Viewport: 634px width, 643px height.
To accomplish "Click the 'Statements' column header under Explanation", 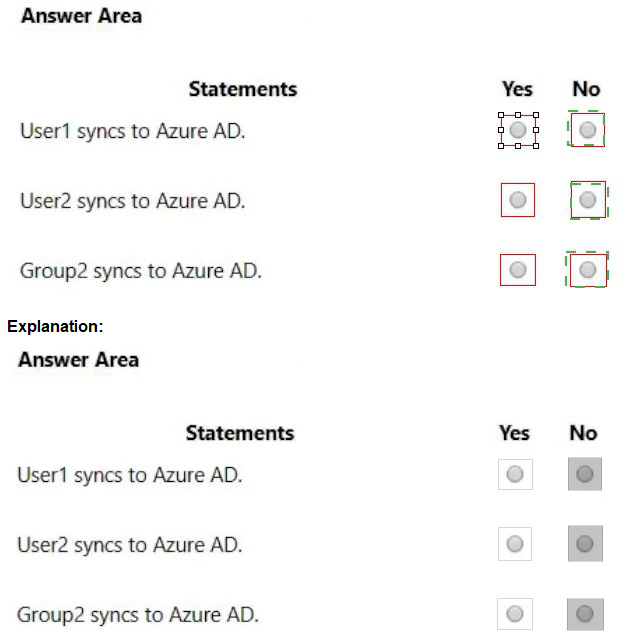I will coord(240,433).
